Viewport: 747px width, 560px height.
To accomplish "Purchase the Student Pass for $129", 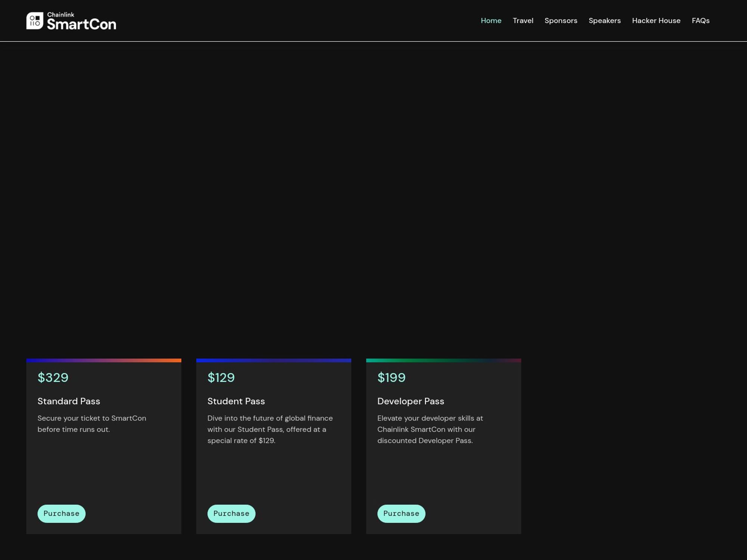I will (x=231, y=513).
